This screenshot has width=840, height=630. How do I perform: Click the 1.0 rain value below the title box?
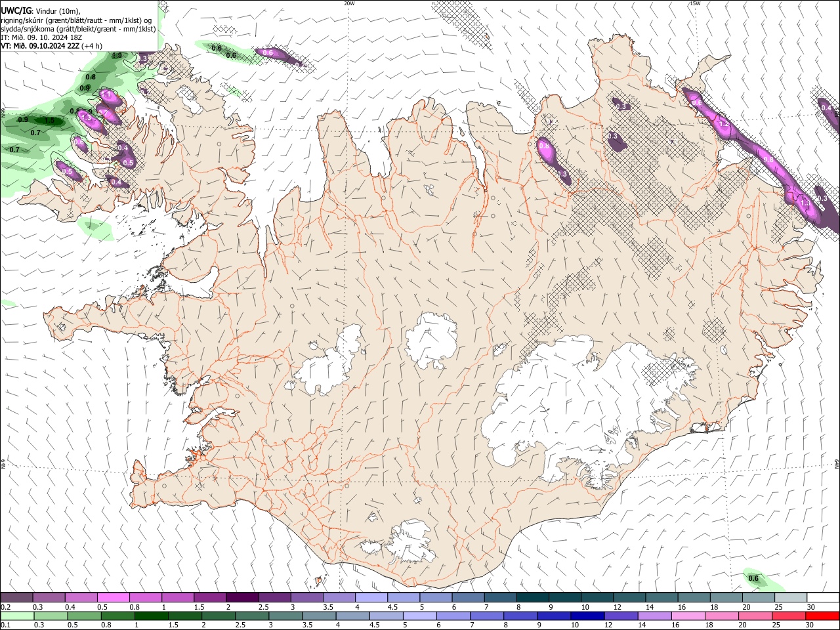(x=117, y=56)
